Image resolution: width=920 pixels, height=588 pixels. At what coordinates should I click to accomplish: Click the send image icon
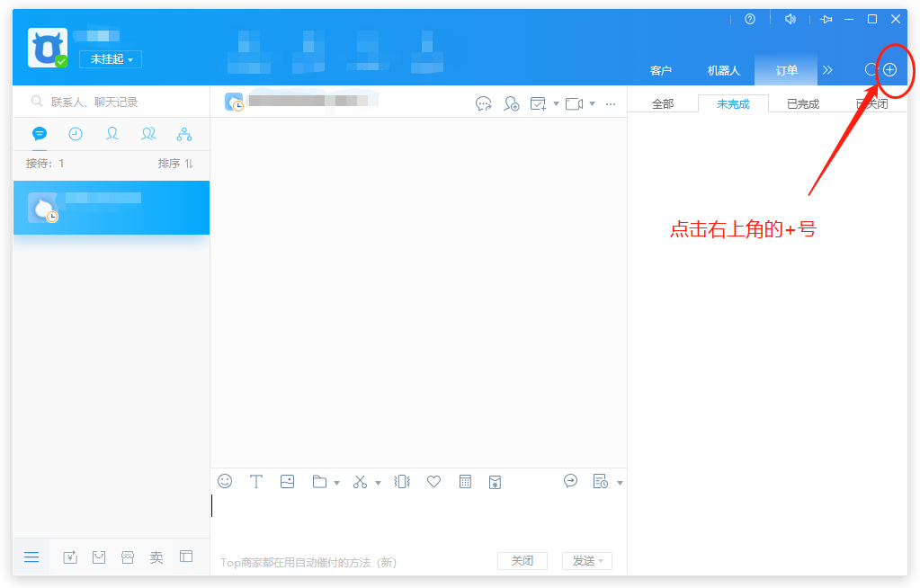(287, 481)
